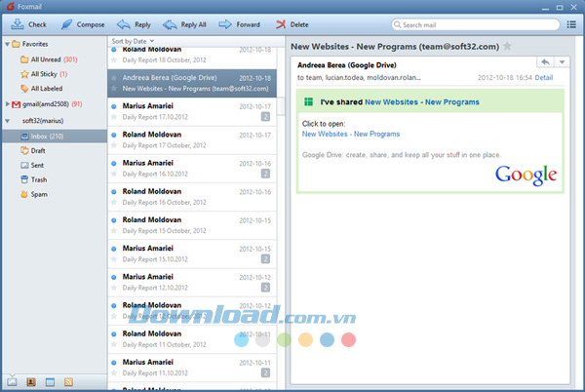The width and height of the screenshot is (585, 392).
Task: Switch to mail view in bottom bar
Action: coord(12,382)
